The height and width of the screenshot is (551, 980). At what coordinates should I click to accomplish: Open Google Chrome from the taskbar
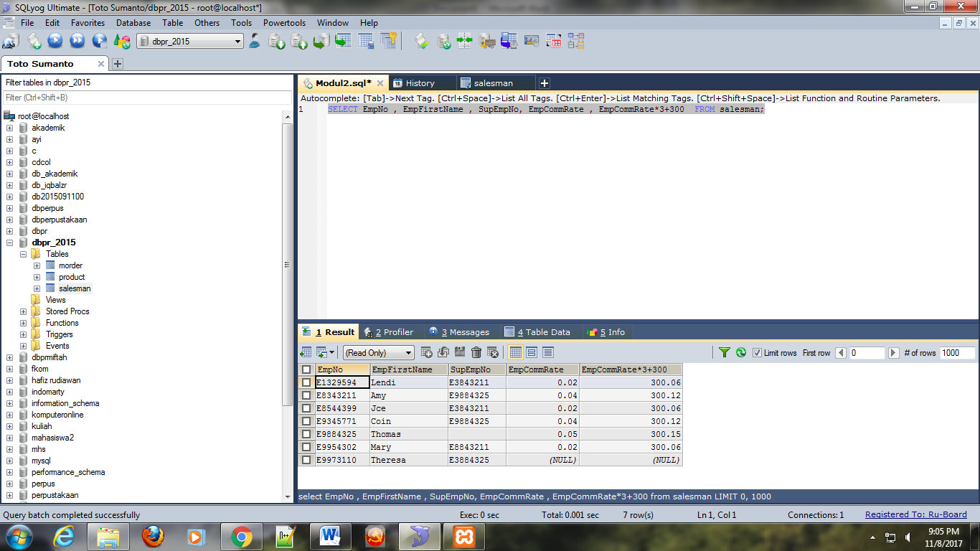tap(241, 537)
